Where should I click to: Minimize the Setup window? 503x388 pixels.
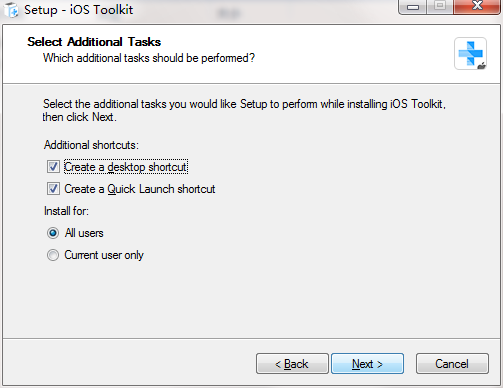click(413, 7)
